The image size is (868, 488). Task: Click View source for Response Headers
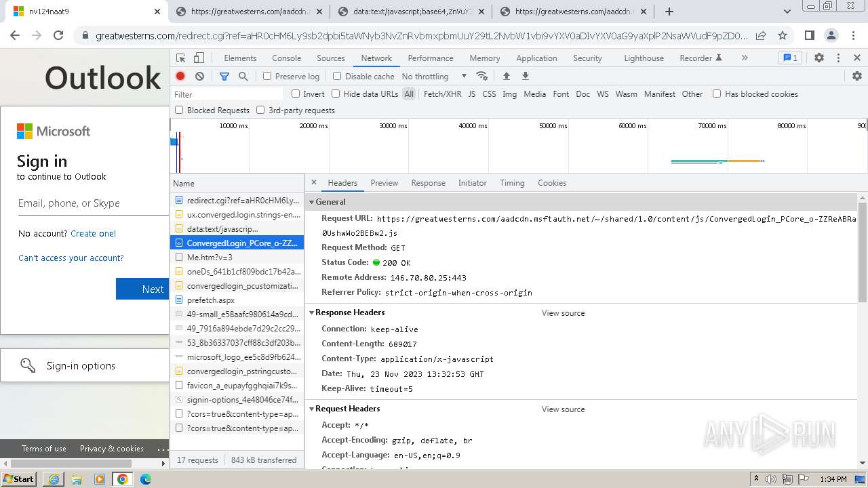coord(563,313)
